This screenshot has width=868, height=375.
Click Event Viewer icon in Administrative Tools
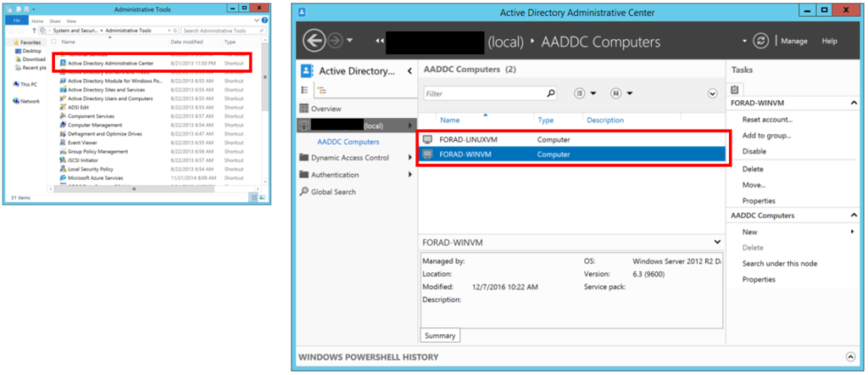[x=63, y=143]
